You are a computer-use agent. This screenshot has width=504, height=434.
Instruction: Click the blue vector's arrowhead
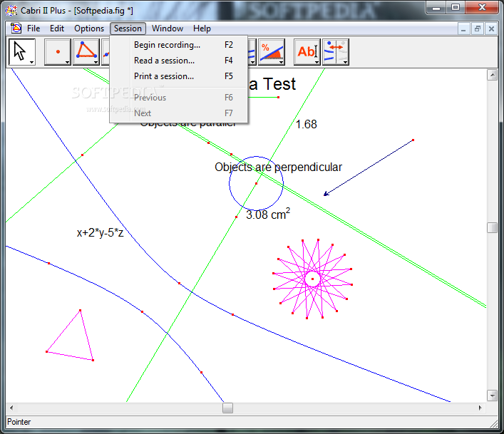click(x=326, y=193)
